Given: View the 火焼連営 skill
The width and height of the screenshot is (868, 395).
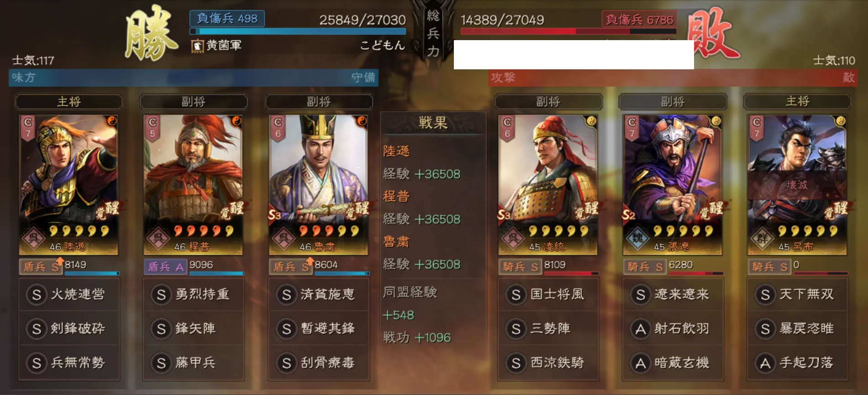Looking at the screenshot, I should coord(68,294).
